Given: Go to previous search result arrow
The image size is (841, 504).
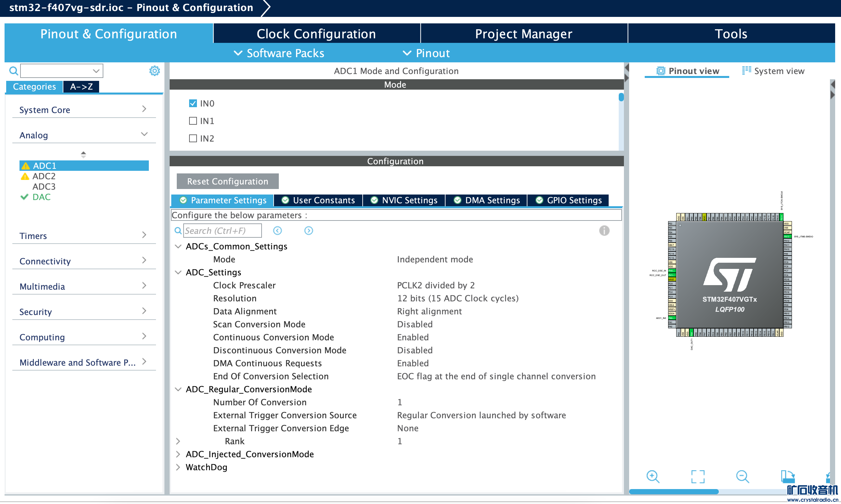Looking at the screenshot, I should coord(277,231).
